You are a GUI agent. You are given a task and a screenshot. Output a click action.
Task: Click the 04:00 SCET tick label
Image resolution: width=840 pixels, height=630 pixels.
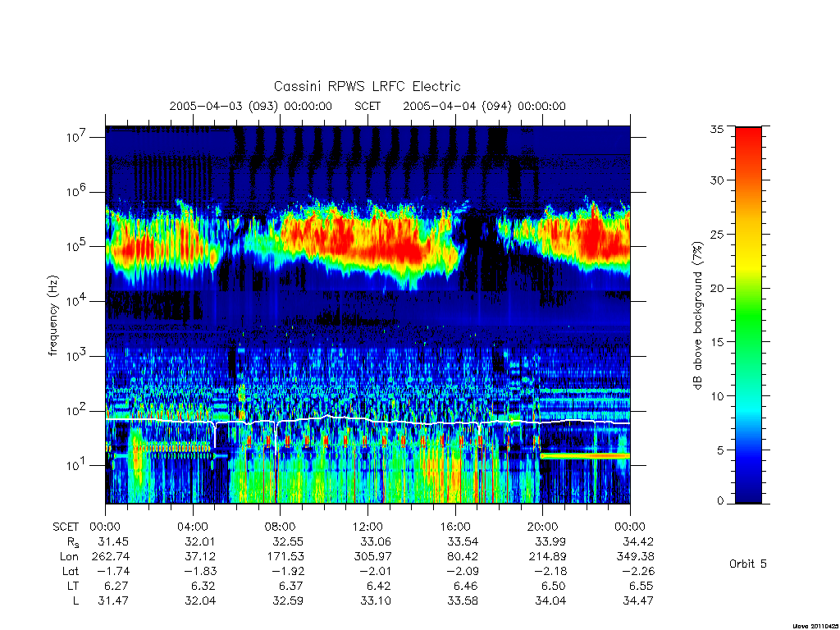[x=193, y=527]
